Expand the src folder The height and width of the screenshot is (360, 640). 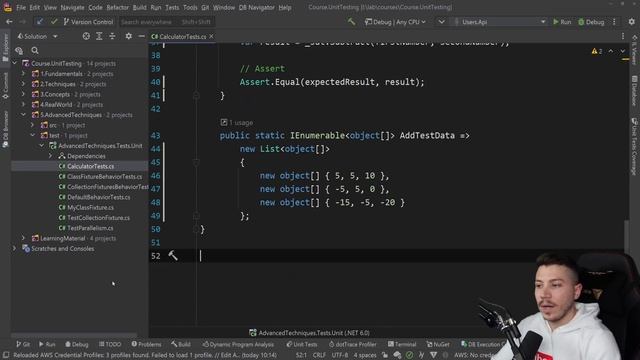click(x=33, y=125)
